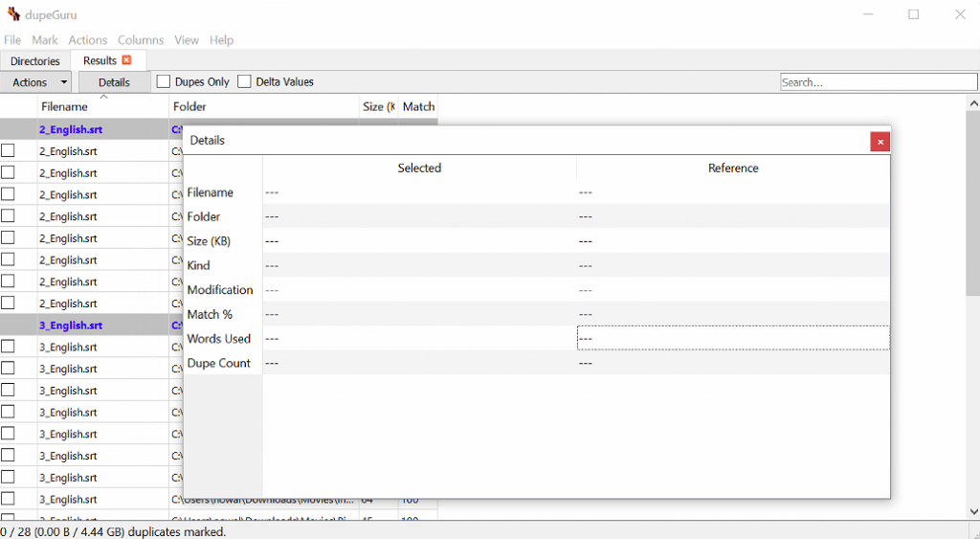Viewport: 980px width, 539px height.
Task: Mark the last 2_English.srt duplicate checkbox before 3_English group
Action: click(8, 303)
